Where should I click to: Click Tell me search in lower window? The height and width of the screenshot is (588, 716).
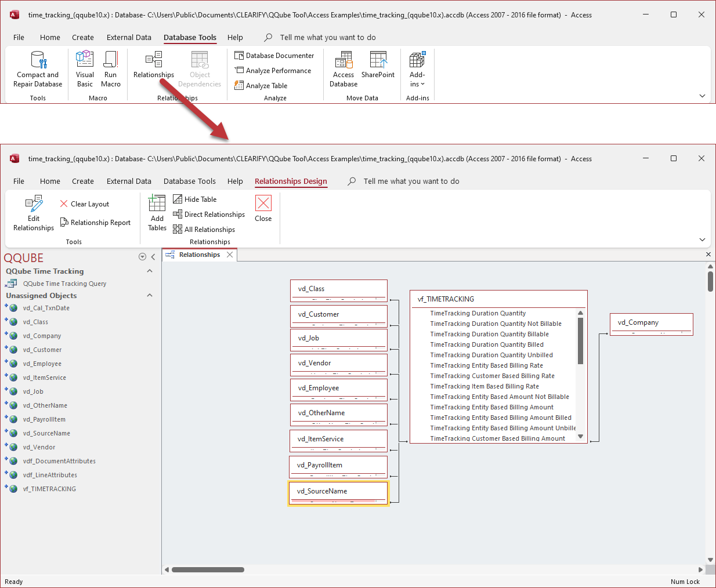click(411, 182)
